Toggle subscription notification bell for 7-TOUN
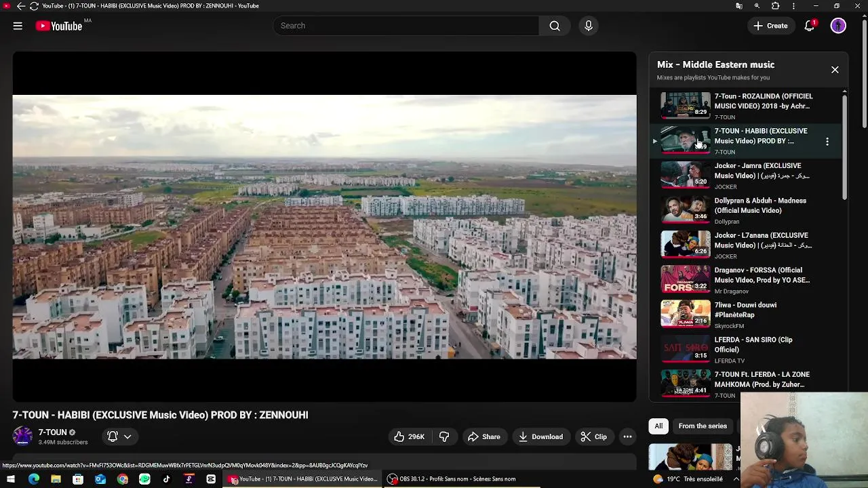 (113, 436)
